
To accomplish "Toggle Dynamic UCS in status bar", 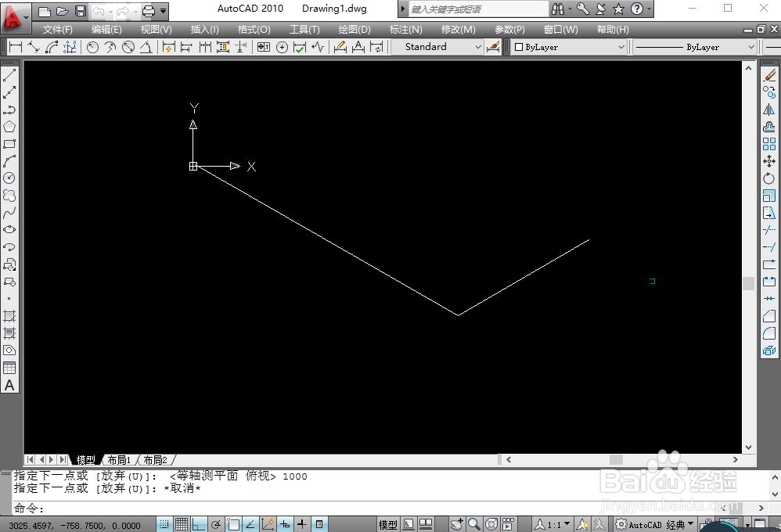I will click(268, 524).
